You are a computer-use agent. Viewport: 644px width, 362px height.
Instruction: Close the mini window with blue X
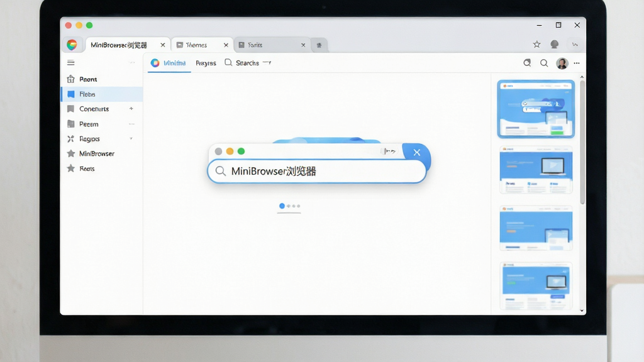[x=416, y=152]
